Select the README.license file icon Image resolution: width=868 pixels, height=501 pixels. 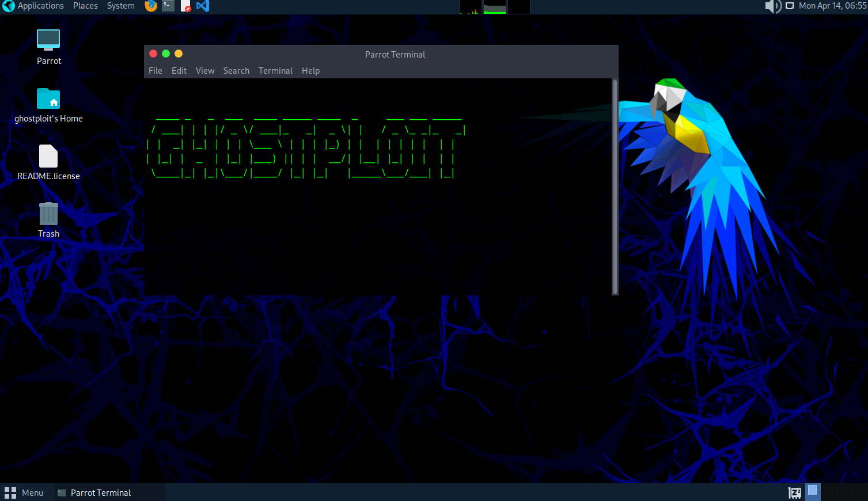(x=48, y=162)
